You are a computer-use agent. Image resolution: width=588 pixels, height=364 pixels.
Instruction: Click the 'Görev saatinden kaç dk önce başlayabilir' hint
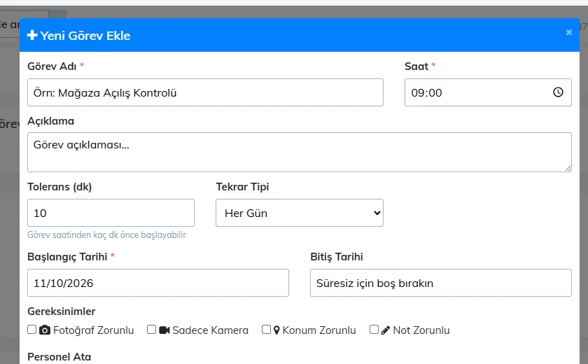(106, 235)
